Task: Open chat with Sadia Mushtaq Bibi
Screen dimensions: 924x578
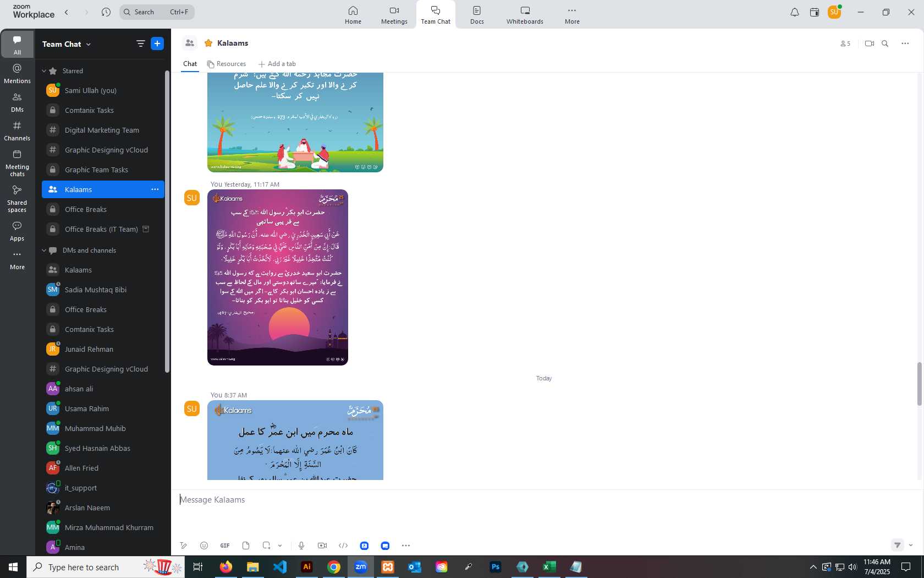Action: pyautogui.click(x=103, y=290)
